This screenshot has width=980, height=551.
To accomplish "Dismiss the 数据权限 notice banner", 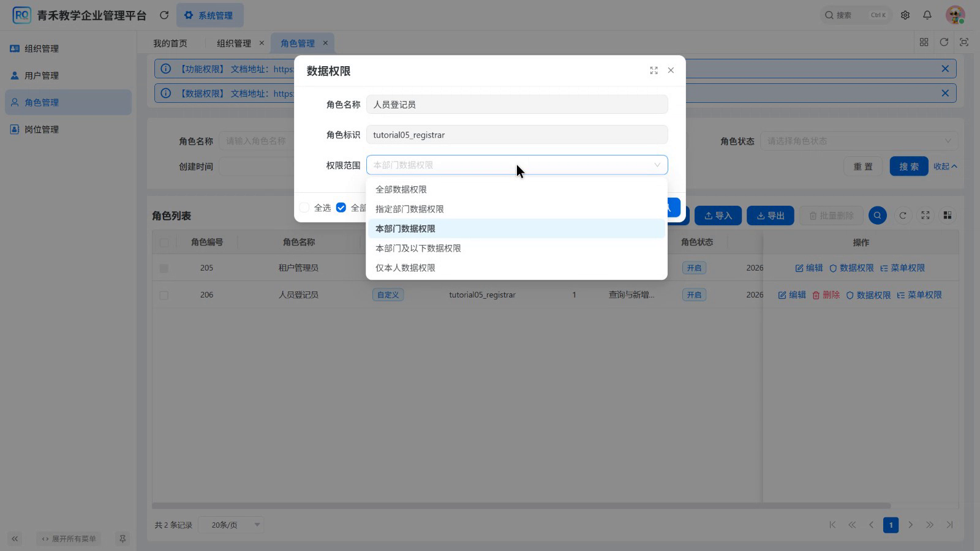I will [x=945, y=93].
